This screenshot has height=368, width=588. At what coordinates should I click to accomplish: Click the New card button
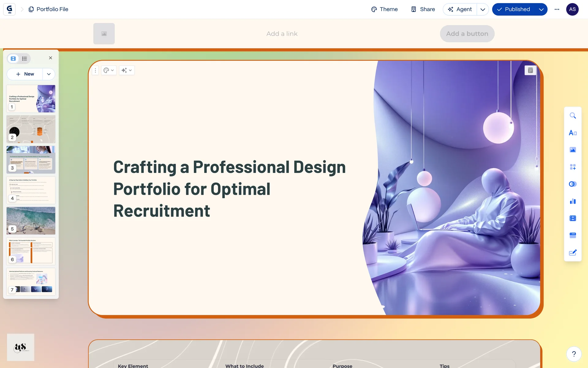25,74
